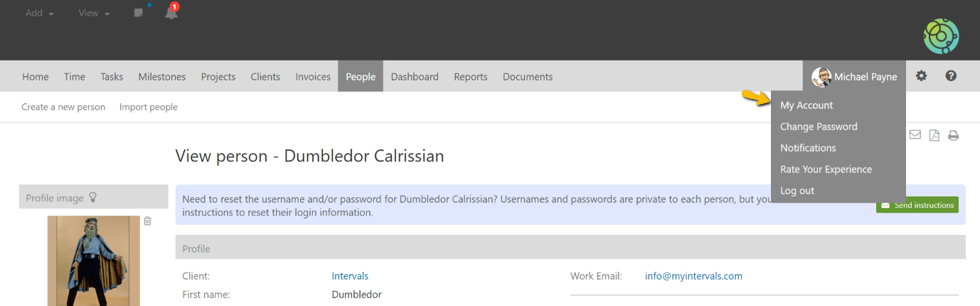980x306 pixels.
Task: Open the Create a new person link
Action: point(63,107)
